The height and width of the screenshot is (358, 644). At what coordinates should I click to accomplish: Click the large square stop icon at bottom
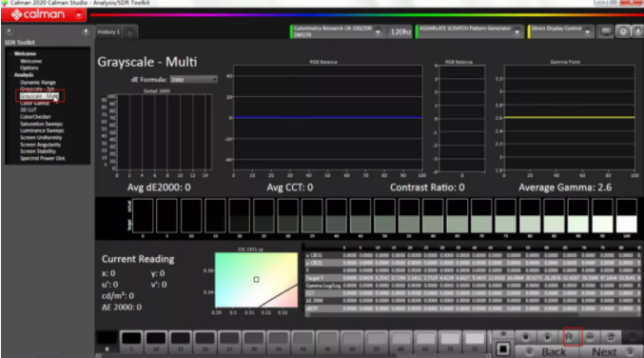click(x=502, y=349)
